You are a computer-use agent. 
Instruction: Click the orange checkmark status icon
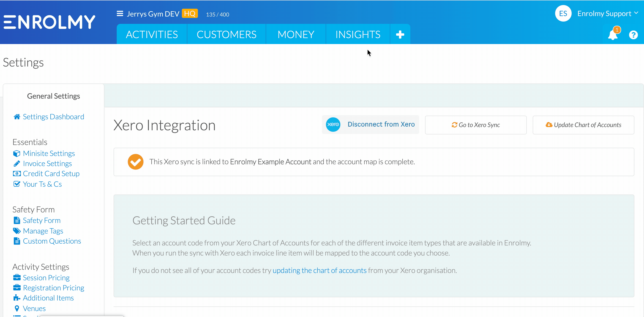pos(135,162)
